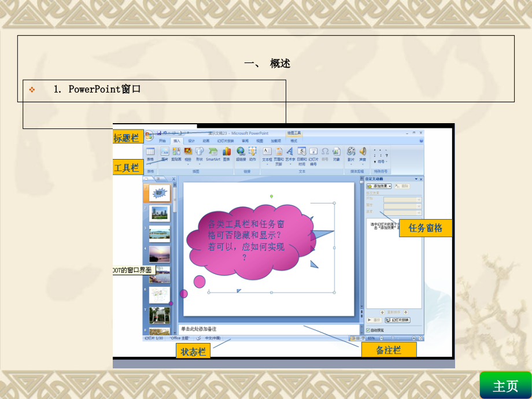Click the notes field 单击此处添加备注

[268, 329]
